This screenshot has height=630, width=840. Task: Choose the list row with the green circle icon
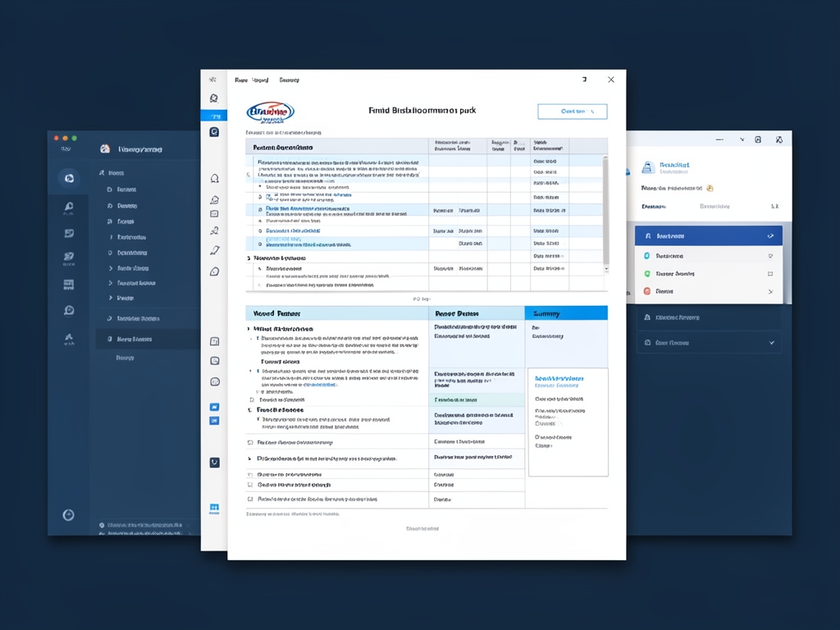(x=708, y=274)
